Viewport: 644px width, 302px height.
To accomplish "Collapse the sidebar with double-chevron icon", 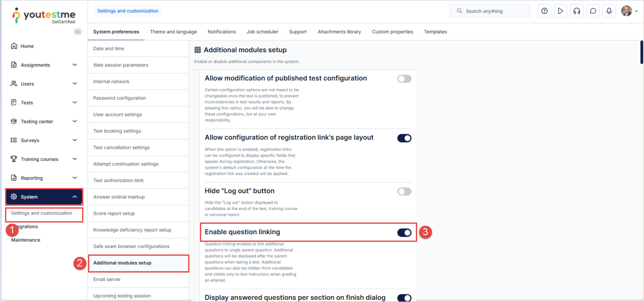I will [78, 32].
